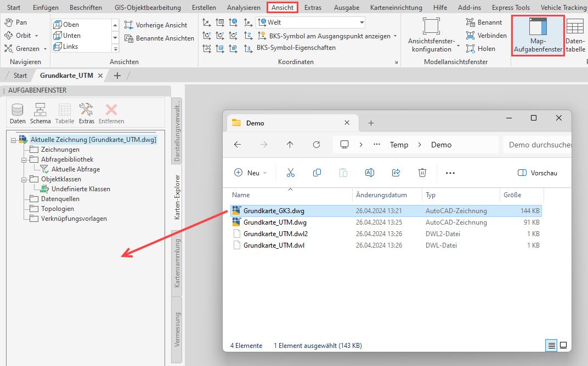Collapse the Abfragebibliothek tree node

pos(24,159)
